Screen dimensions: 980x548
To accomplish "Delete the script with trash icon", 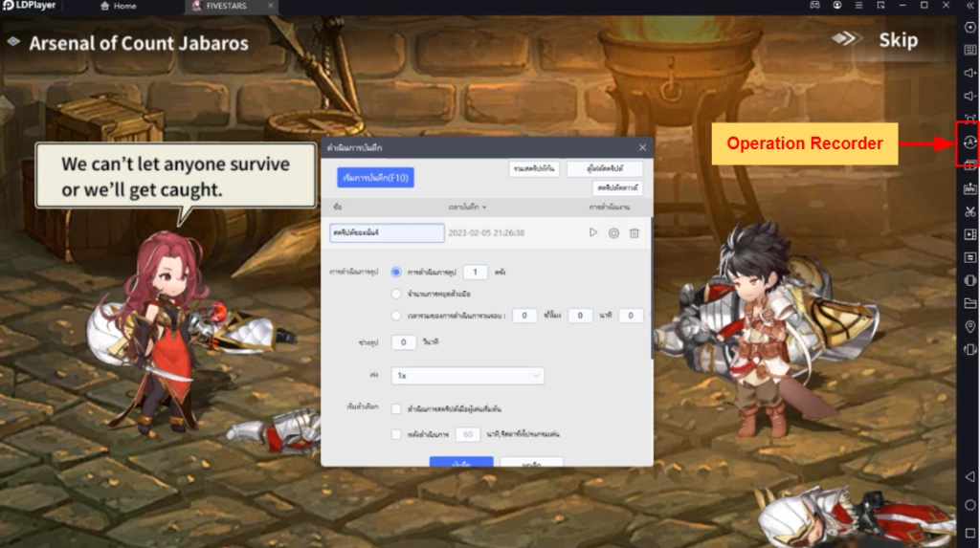I will click(x=635, y=233).
